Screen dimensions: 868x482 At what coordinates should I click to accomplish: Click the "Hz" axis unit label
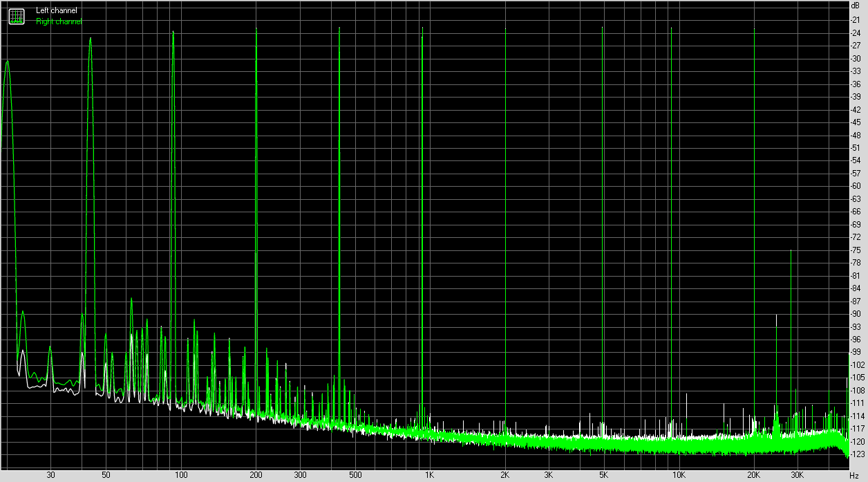coord(856,475)
